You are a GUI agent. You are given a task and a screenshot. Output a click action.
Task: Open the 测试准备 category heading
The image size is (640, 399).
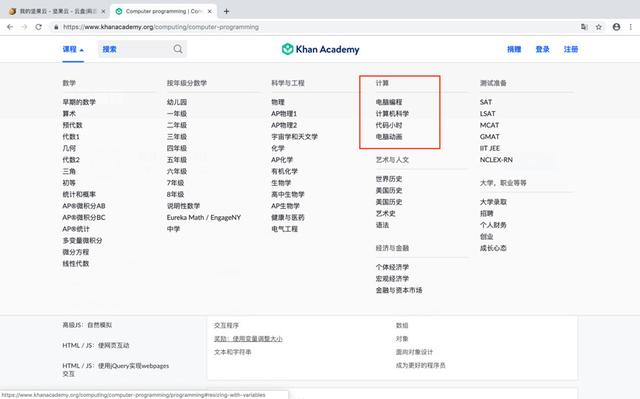pyautogui.click(x=493, y=83)
